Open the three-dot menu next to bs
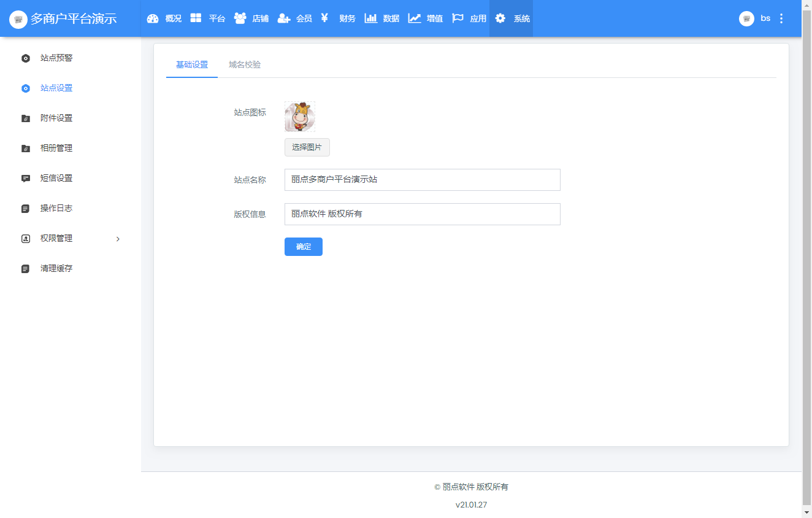812x518 pixels. coord(781,18)
